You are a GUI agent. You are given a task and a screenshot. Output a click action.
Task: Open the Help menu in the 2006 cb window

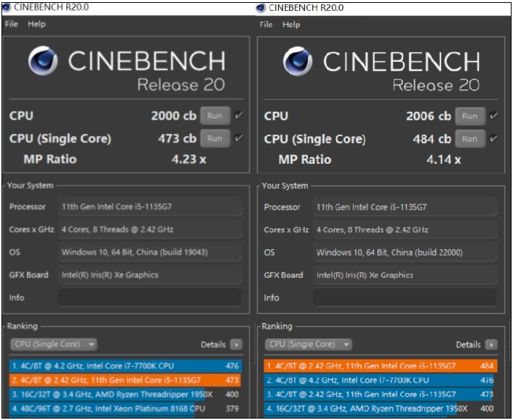click(291, 24)
